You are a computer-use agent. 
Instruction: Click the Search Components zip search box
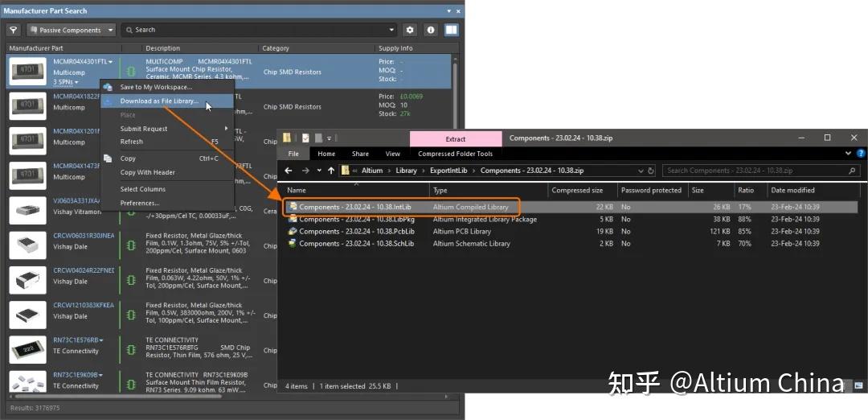(x=760, y=171)
